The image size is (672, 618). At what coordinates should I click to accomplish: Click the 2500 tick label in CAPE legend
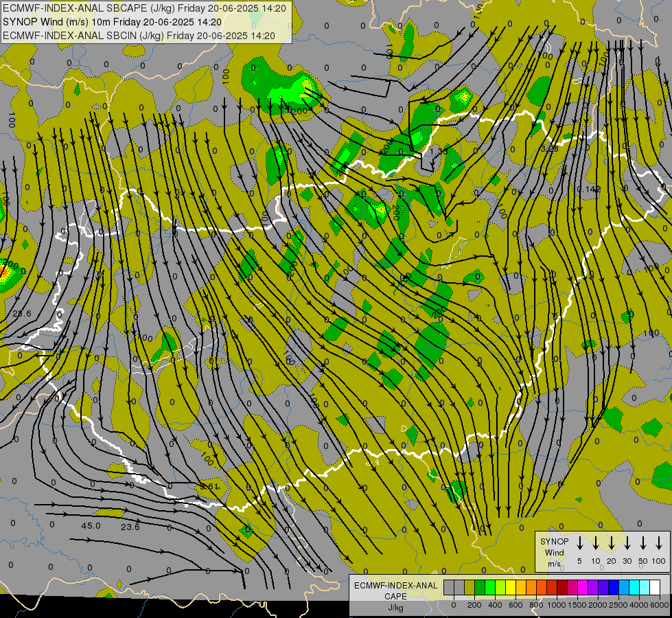(618, 605)
